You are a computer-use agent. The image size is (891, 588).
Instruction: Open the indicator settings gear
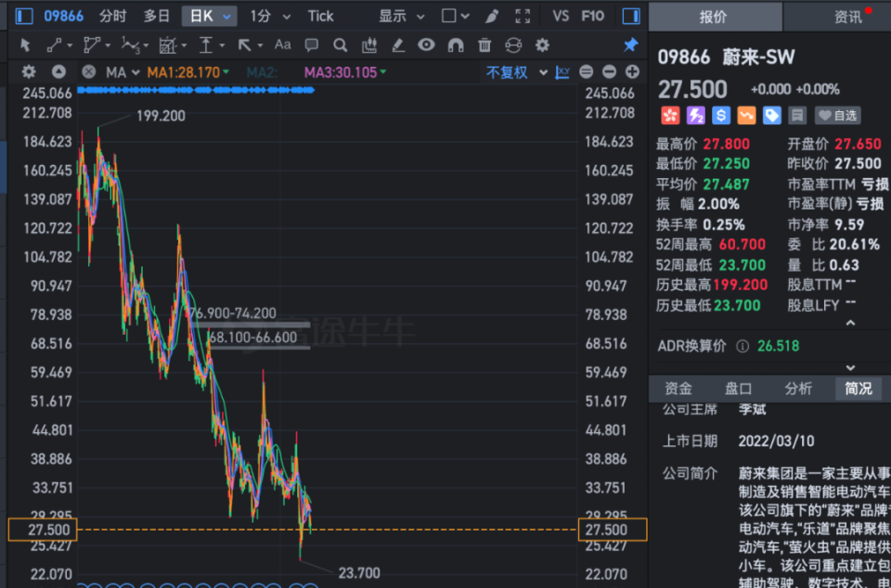pyautogui.click(x=29, y=71)
